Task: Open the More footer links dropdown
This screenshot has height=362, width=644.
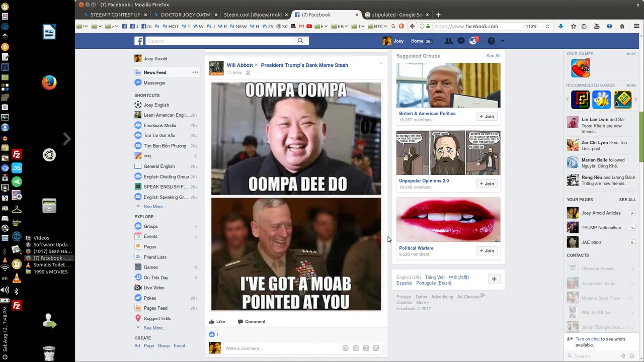Action: 423,303
